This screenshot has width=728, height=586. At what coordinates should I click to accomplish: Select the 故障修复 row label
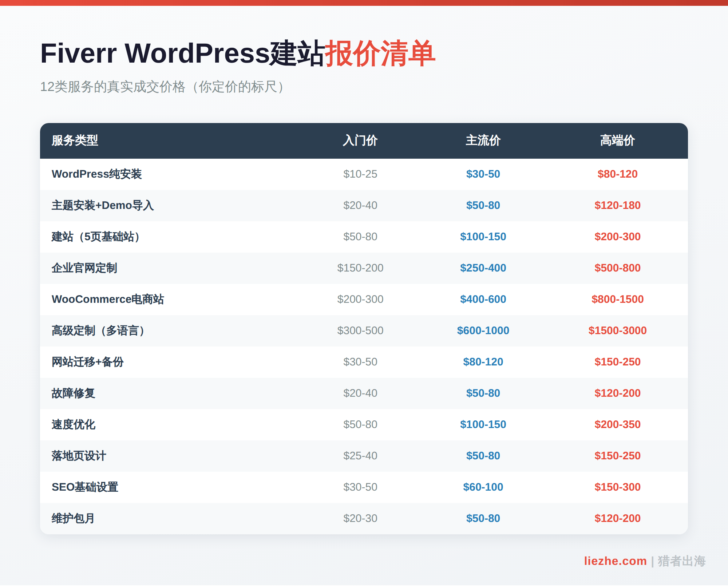point(74,393)
